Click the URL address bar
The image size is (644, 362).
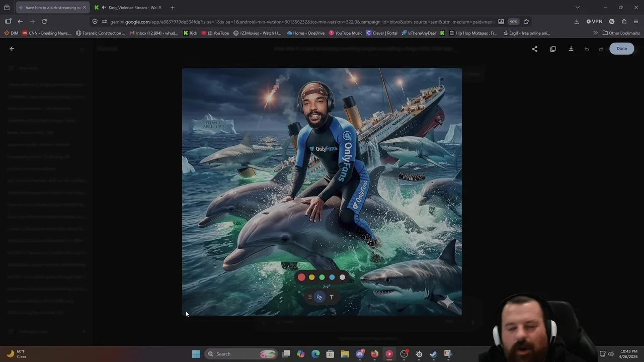pyautogui.click(x=302, y=22)
